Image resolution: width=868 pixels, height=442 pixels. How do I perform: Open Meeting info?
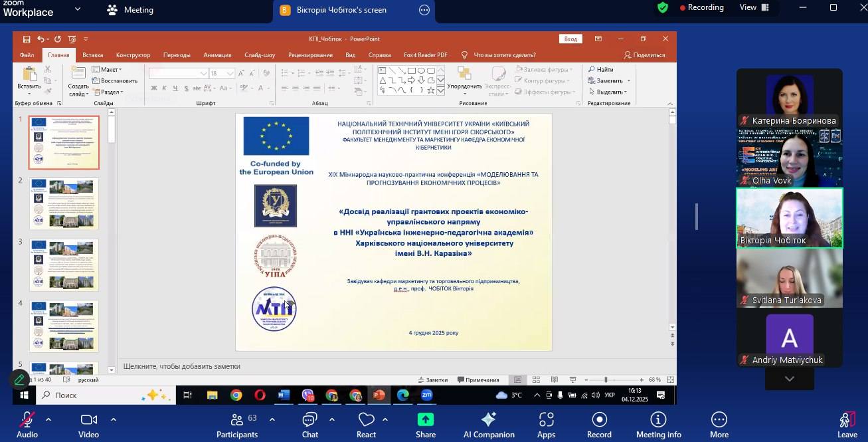(658, 421)
